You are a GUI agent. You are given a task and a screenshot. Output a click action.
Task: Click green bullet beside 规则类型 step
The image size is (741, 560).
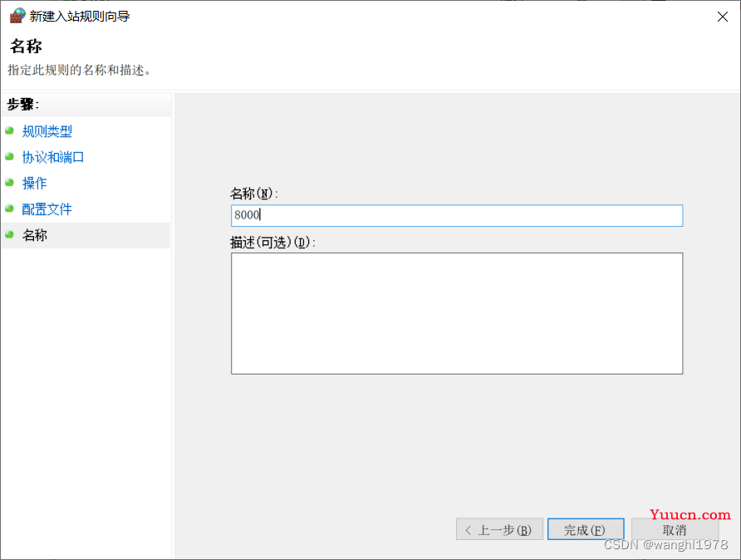[9, 131]
